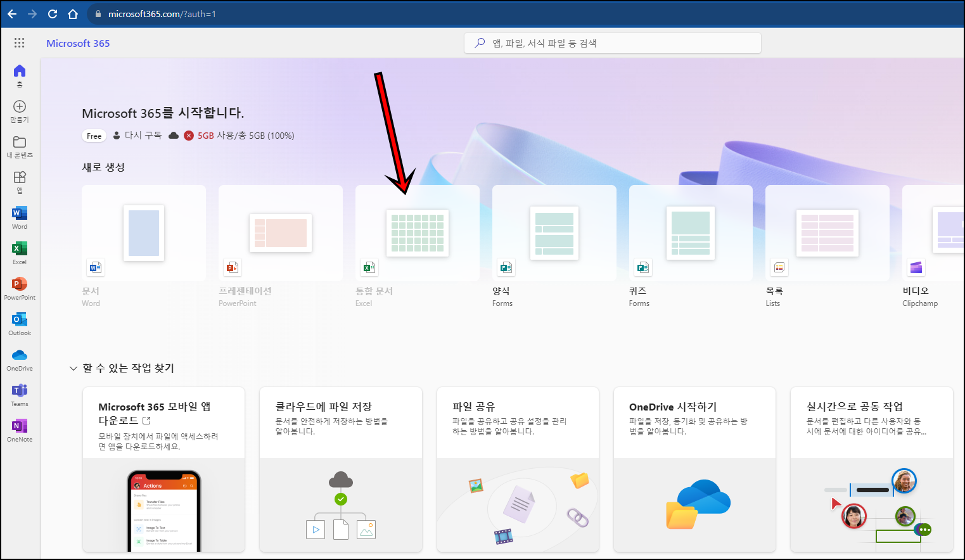This screenshot has height=560, width=965.
Task: Select the microsoft365.com address bar URL
Action: (162, 14)
